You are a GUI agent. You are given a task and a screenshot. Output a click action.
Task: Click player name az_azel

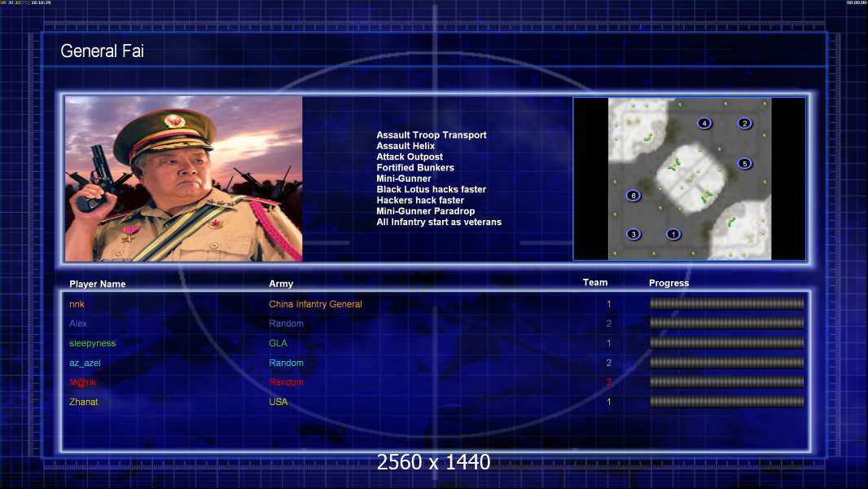pyautogui.click(x=85, y=363)
